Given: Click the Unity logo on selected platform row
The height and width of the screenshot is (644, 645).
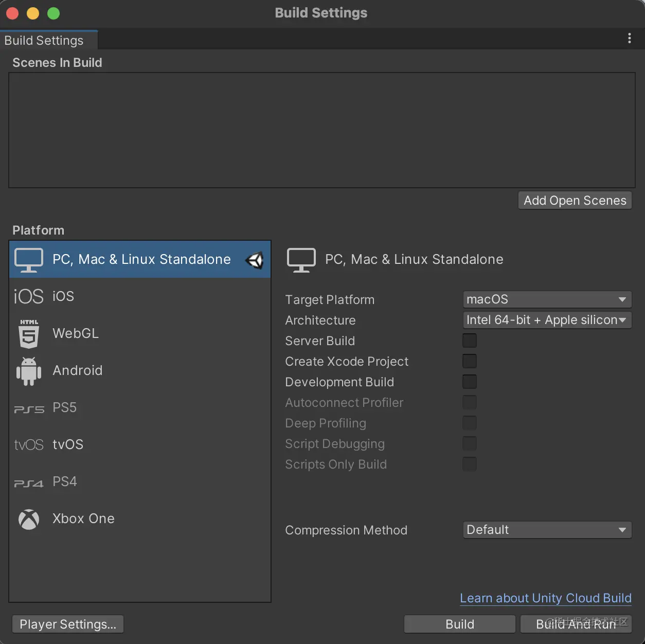Looking at the screenshot, I should pos(255,260).
